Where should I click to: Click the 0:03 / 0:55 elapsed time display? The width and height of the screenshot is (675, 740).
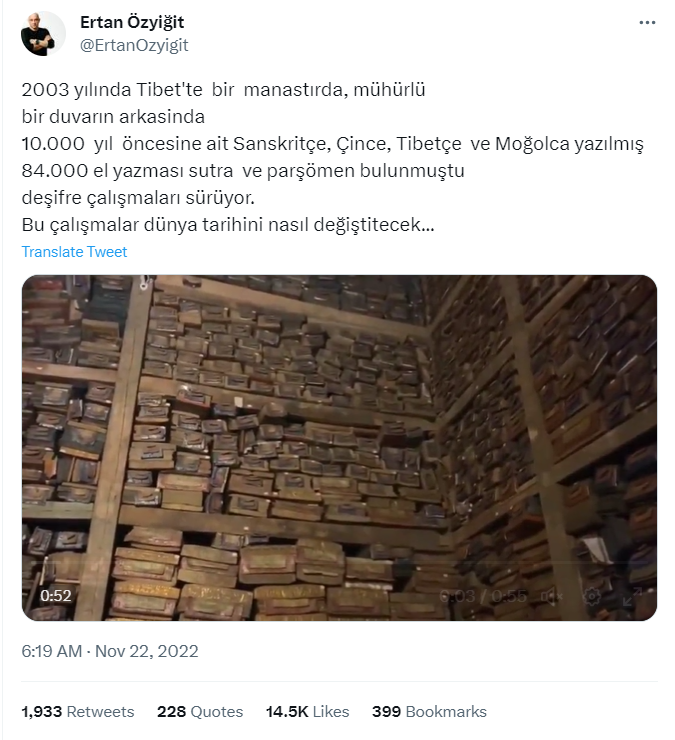coord(483,597)
